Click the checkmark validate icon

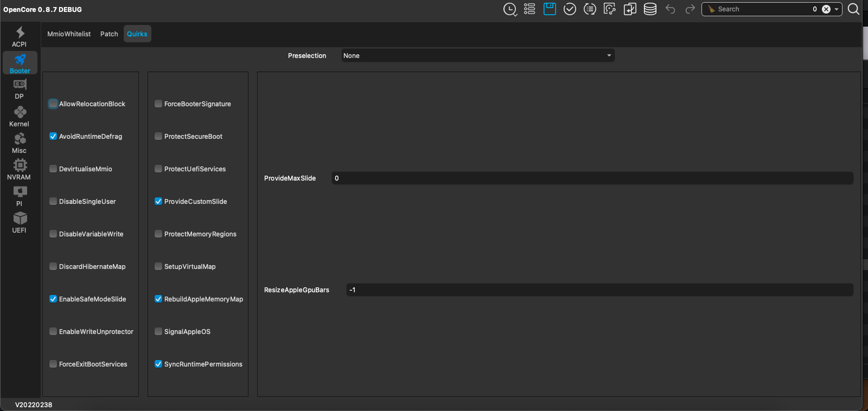tap(570, 9)
